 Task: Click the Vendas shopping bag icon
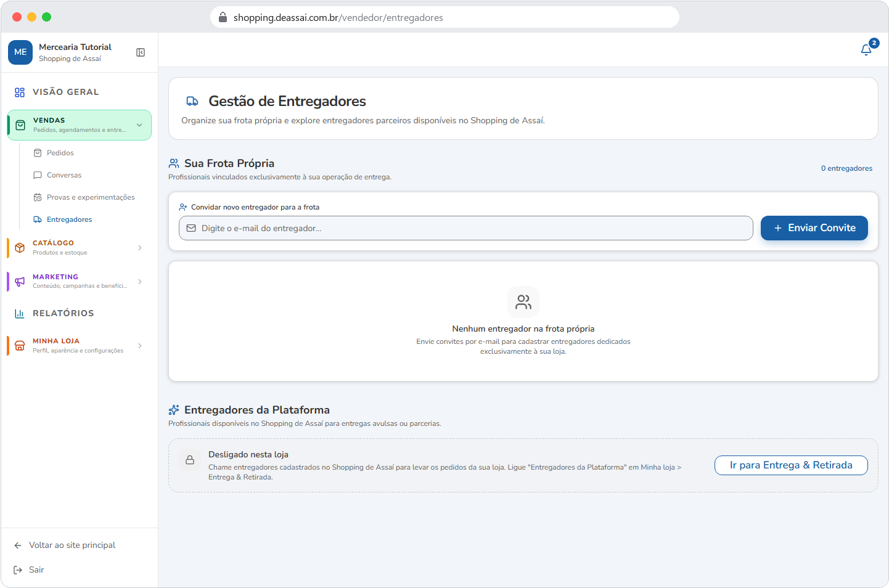20,125
